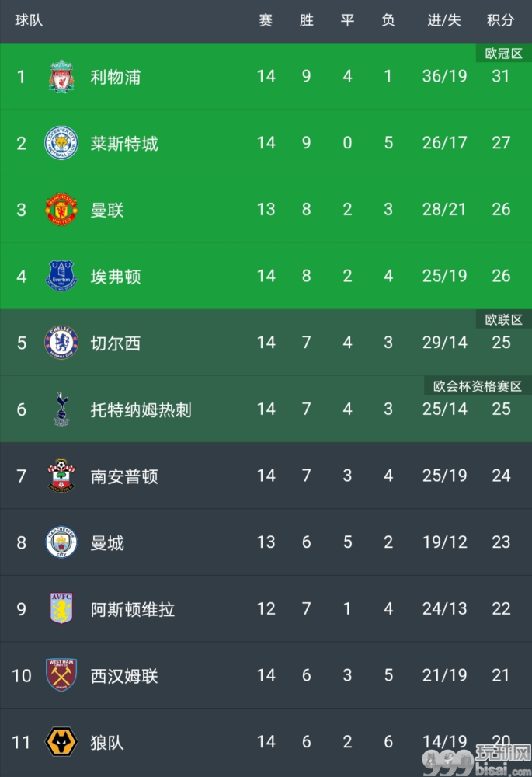Sort by the 积分 points column header

pos(500,20)
